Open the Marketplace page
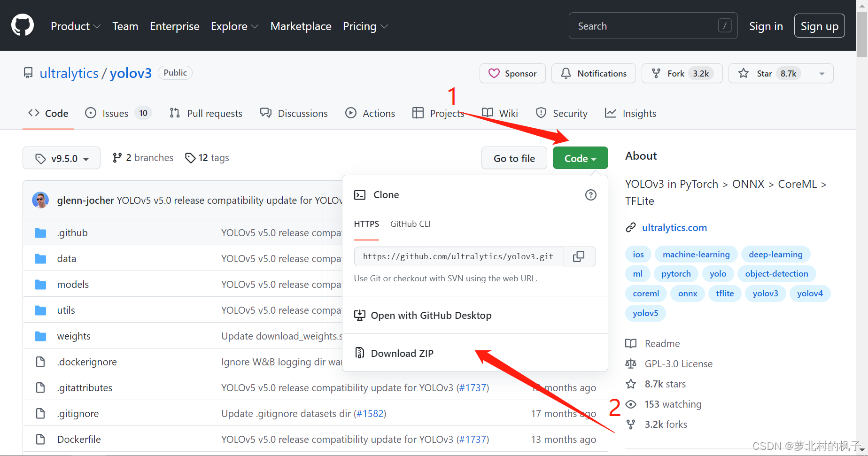This screenshot has width=868, height=456. click(301, 26)
